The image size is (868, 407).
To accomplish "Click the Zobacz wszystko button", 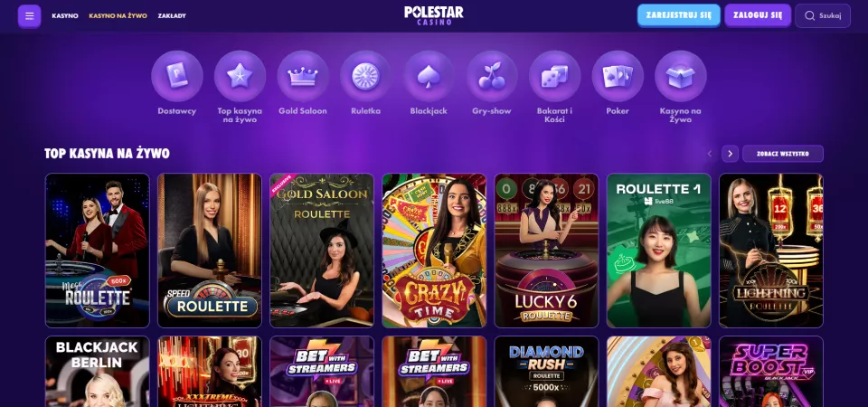I will coord(783,154).
